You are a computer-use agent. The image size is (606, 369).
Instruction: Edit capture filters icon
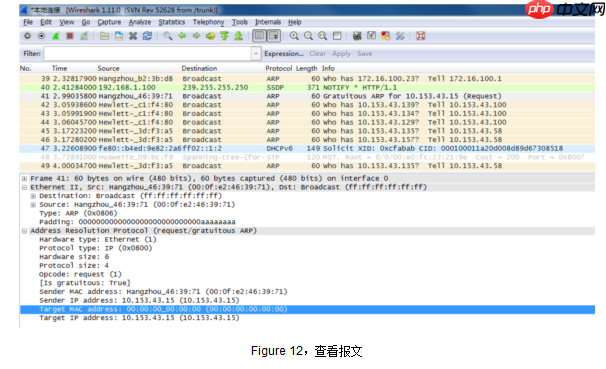pyautogui.click(x=357, y=36)
